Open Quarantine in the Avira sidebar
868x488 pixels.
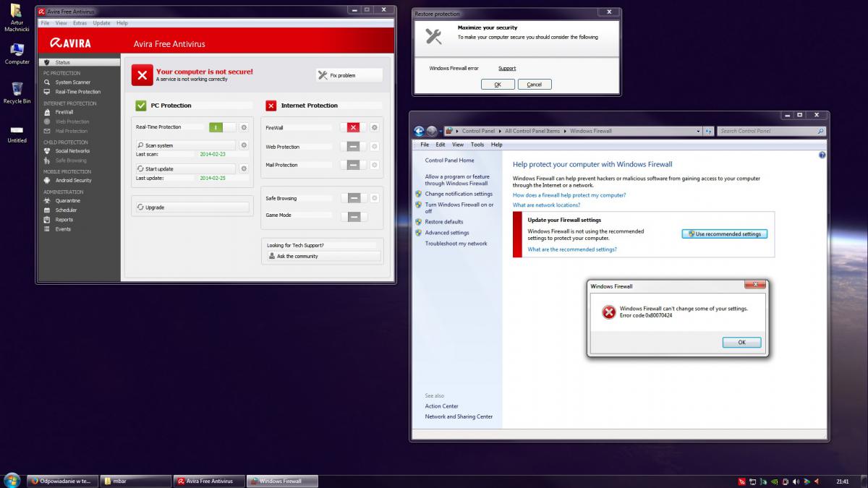67,200
